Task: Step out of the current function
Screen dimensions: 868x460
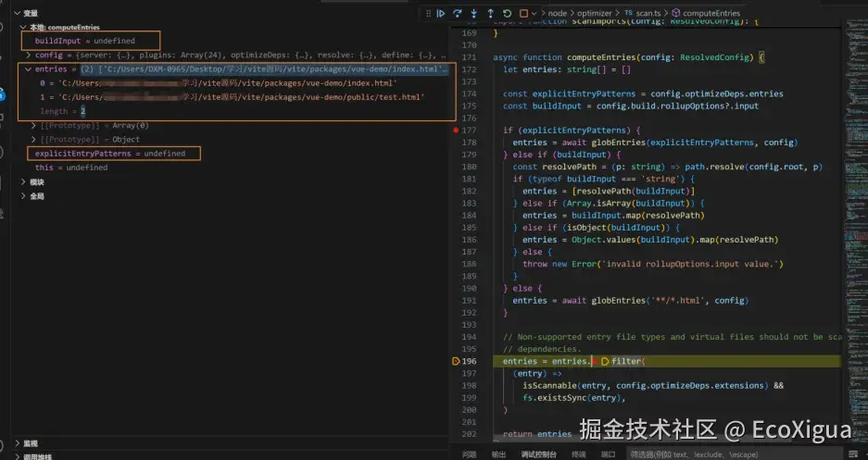Action: pyautogui.click(x=490, y=13)
